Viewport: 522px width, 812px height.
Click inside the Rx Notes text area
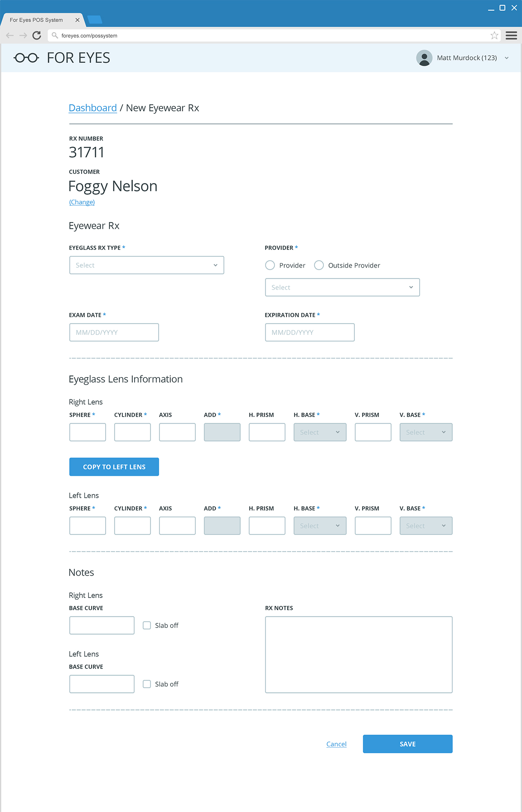pos(359,655)
